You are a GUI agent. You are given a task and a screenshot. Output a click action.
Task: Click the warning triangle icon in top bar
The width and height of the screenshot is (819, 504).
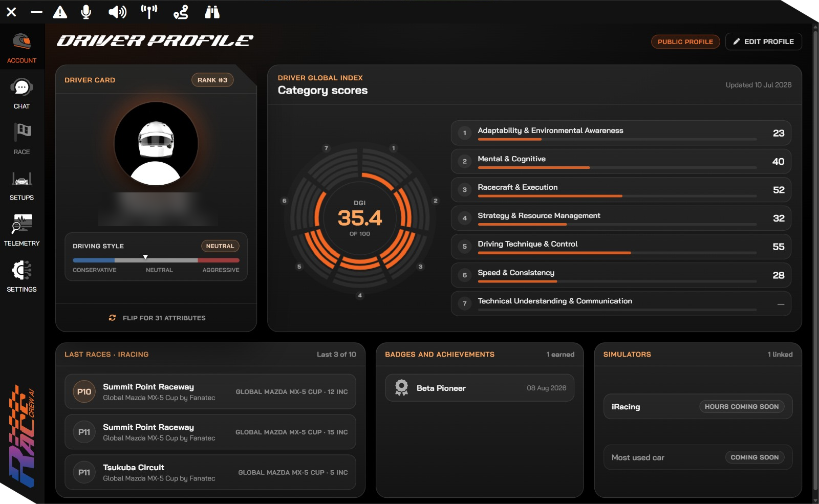60,12
